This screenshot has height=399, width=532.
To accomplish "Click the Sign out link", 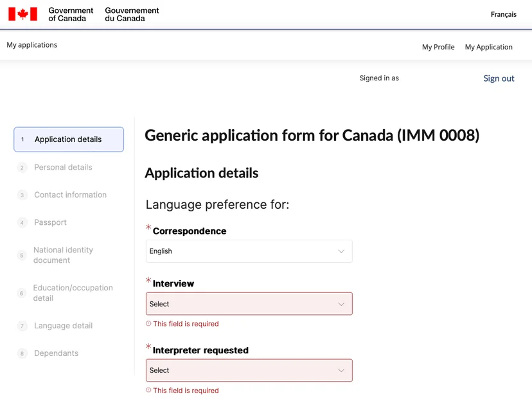I will tap(499, 78).
